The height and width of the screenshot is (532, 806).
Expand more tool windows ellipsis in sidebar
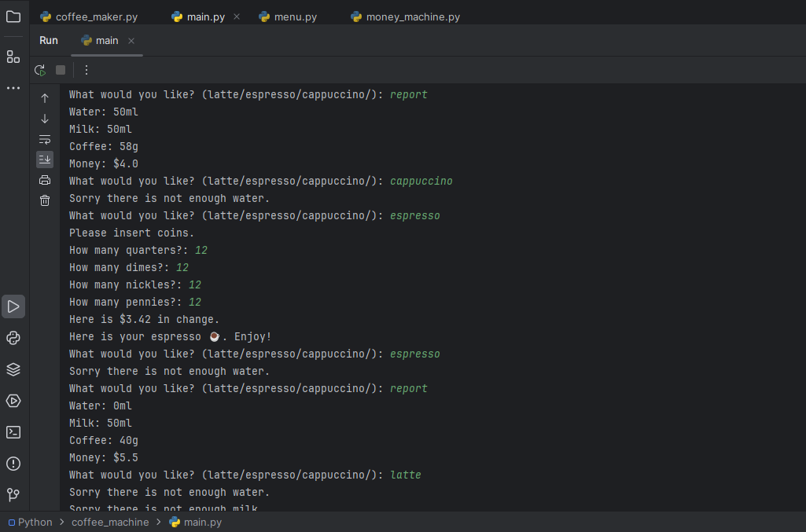tap(13, 88)
